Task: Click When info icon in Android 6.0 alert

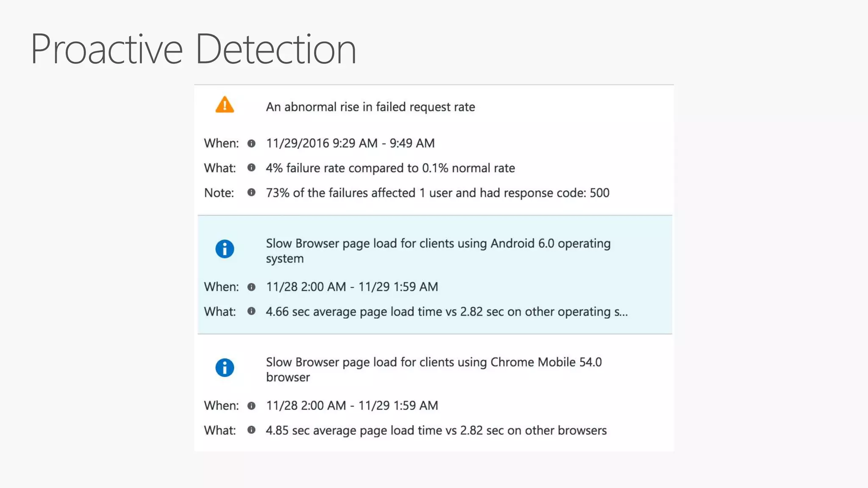Action: (x=251, y=287)
